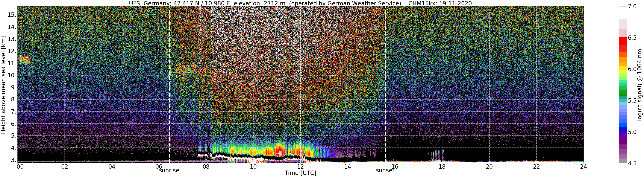Image resolution: width=644 pixels, height=177 pixels.
Task: Click the '00' tick on the time axis
Action: pos(20,166)
